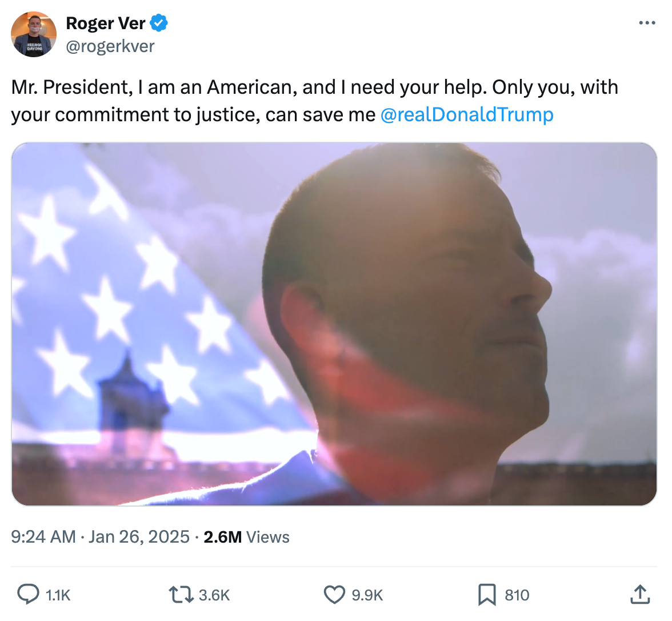Screen dimensions: 672x621
Task: Open the @realDonaldTrump mention link
Action: [466, 114]
